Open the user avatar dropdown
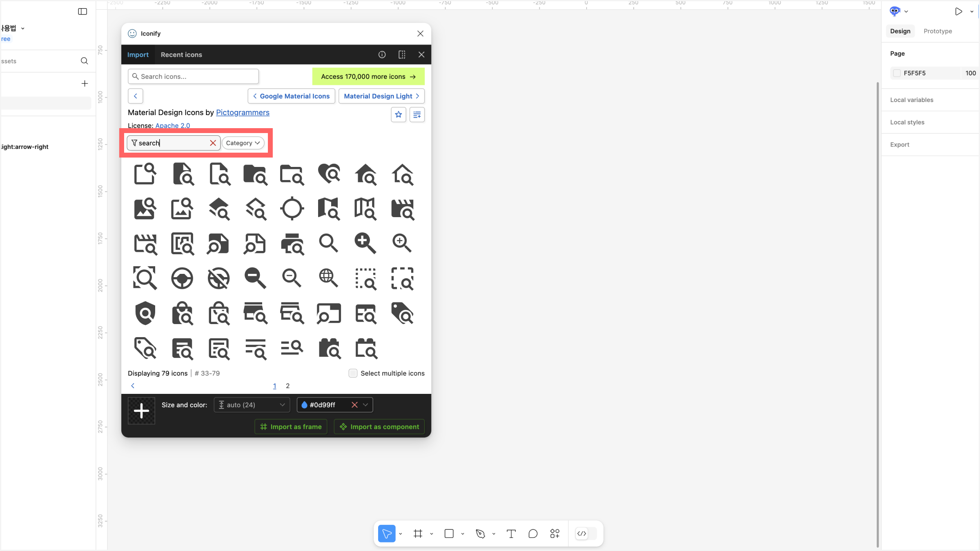 pos(898,11)
